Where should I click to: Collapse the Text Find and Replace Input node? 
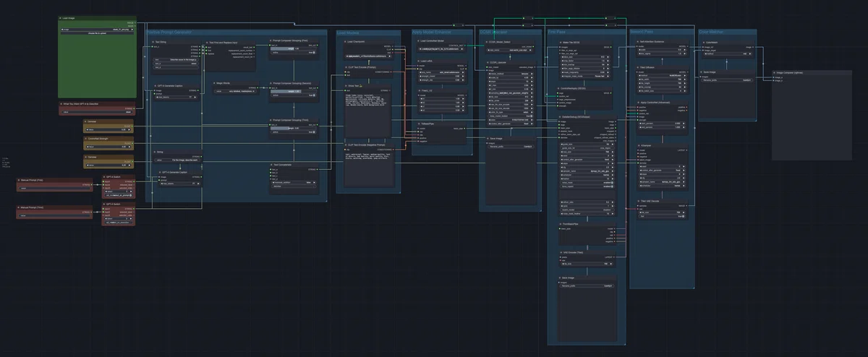coord(207,43)
